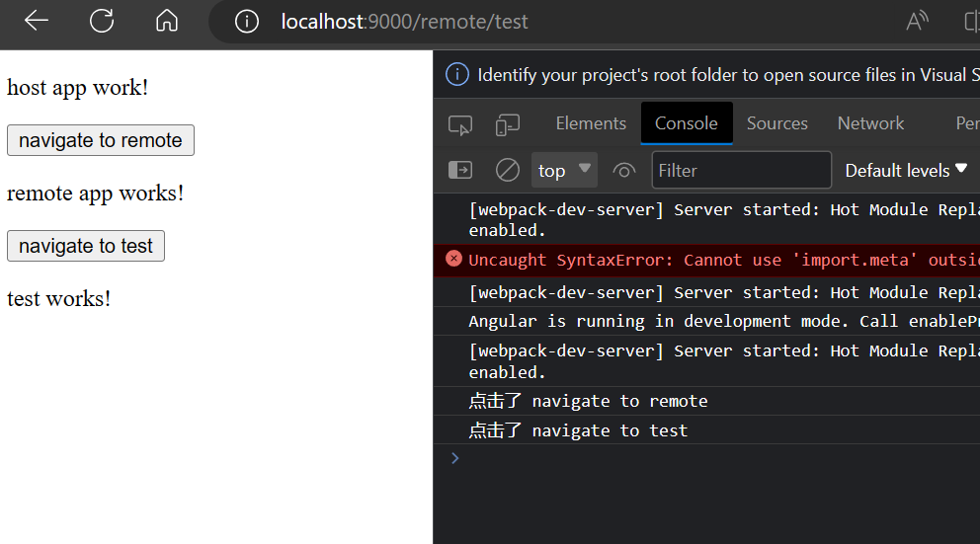Clear the console with the clear icon
Screen dimensions: 980x544
(x=508, y=171)
